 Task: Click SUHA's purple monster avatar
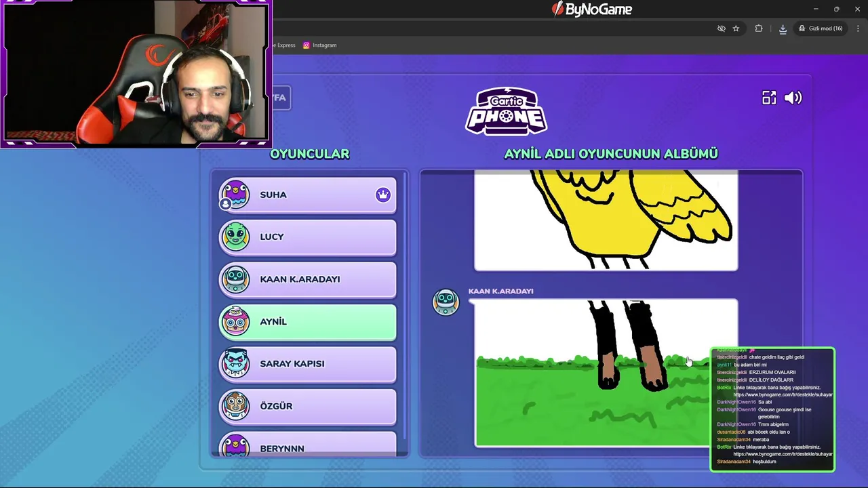[235, 195]
